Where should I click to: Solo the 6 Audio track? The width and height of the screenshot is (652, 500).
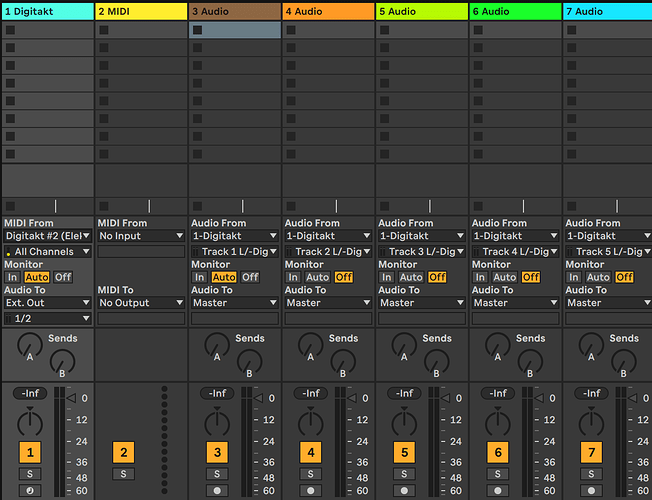coord(498,474)
